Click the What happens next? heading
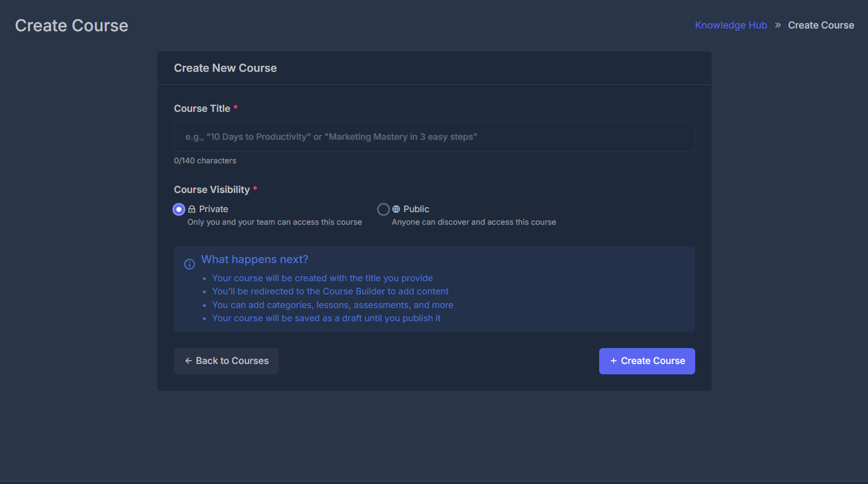The width and height of the screenshot is (868, 484). [x=255, y=259]
